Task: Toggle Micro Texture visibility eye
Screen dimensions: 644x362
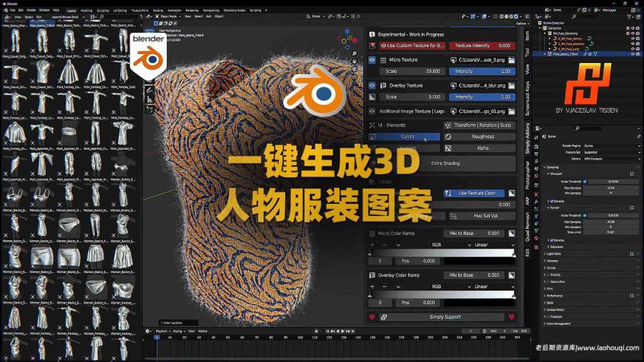Action: coord(372,60)
